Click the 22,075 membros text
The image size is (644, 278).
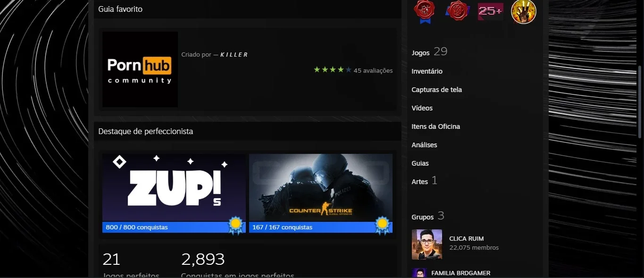(474, 248)
